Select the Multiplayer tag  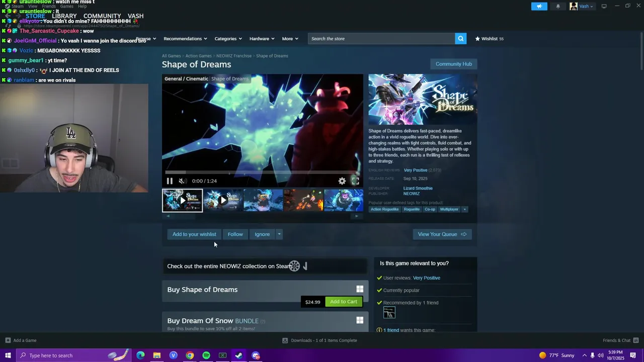449,209
